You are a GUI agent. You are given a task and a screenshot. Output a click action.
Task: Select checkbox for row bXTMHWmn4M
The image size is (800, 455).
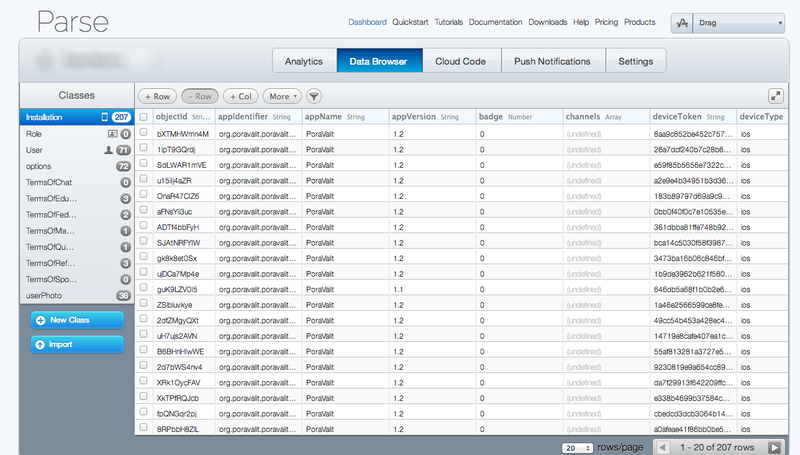(144, 132)
